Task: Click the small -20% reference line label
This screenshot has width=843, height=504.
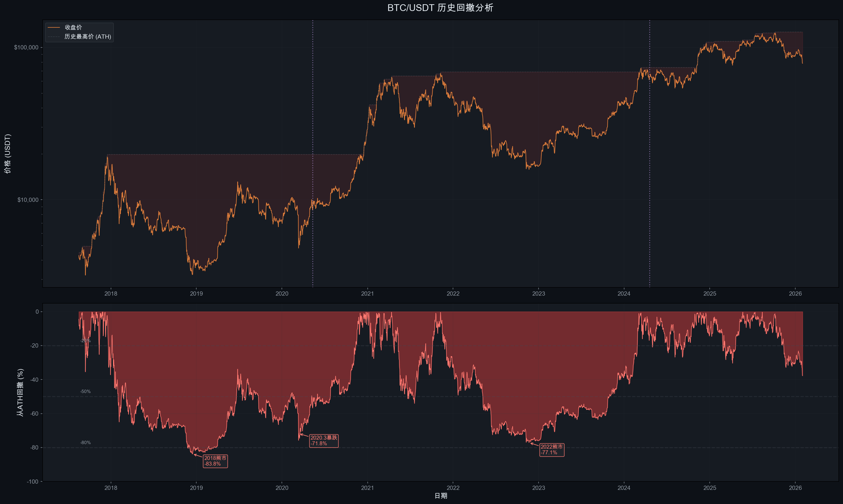Action: coord(85,341)
